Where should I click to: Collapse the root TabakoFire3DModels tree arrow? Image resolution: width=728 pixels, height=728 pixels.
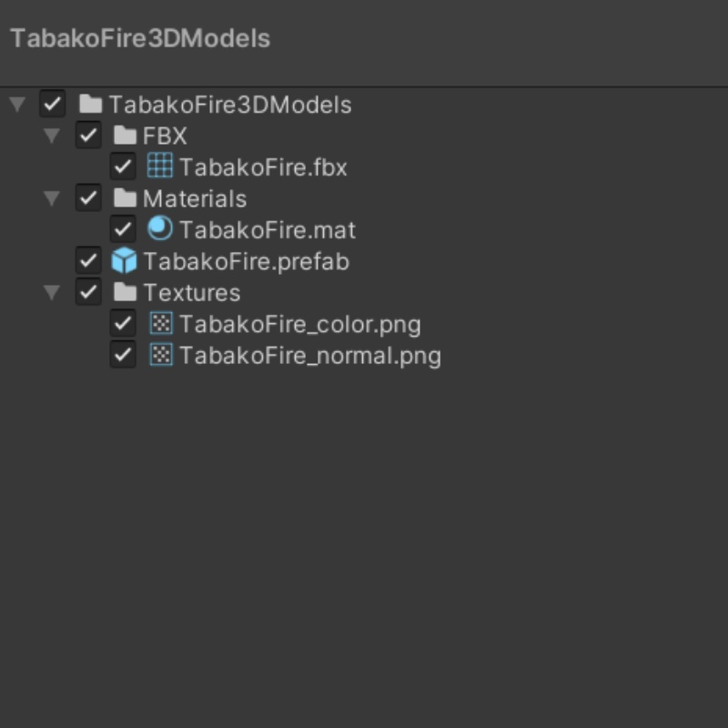17,105
